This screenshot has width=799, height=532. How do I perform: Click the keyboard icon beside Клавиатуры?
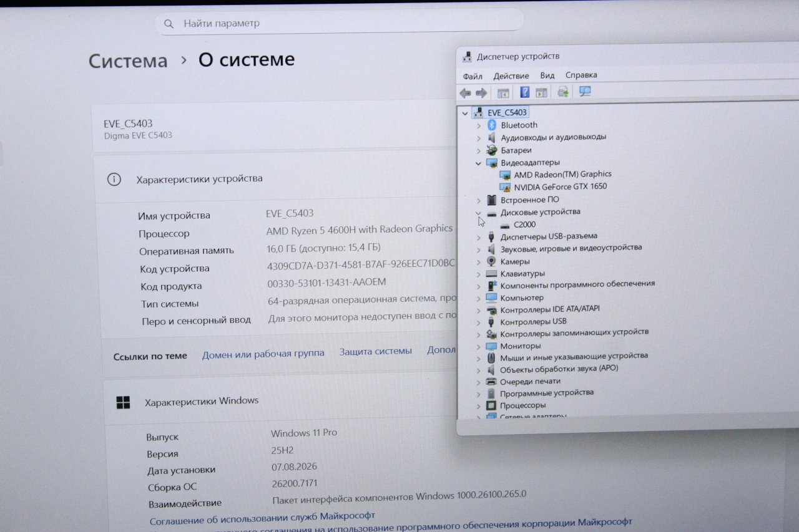491,274
